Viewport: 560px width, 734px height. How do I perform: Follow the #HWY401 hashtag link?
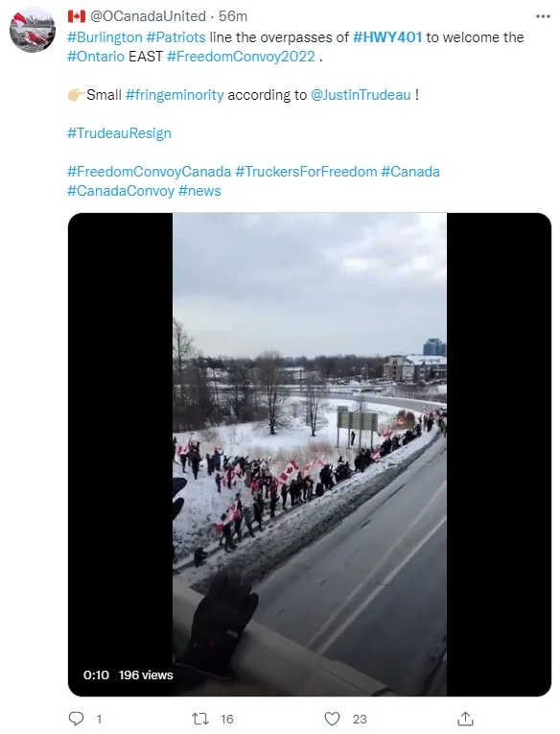coord(387,37)
